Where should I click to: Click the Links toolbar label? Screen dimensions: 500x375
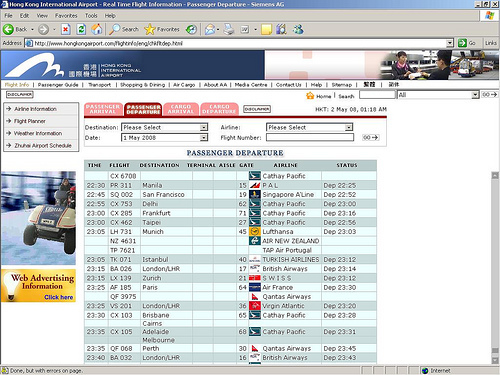[x=491, y=43]
